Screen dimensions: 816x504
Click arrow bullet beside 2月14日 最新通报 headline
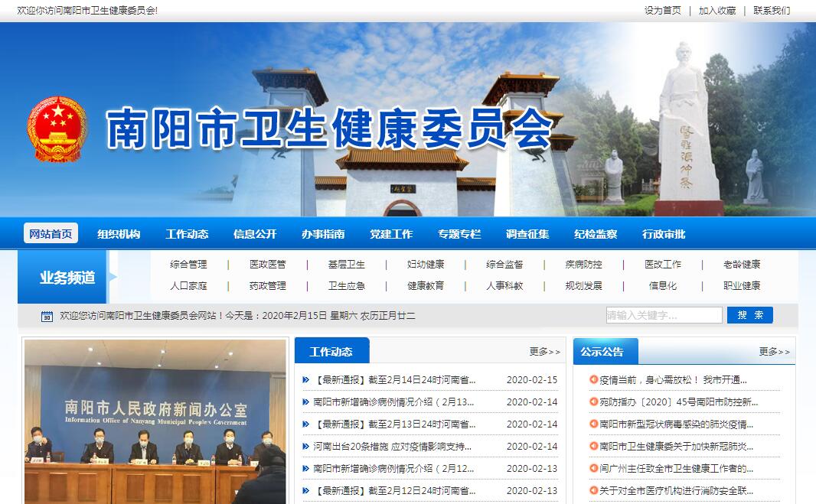[x=307, y=380]
